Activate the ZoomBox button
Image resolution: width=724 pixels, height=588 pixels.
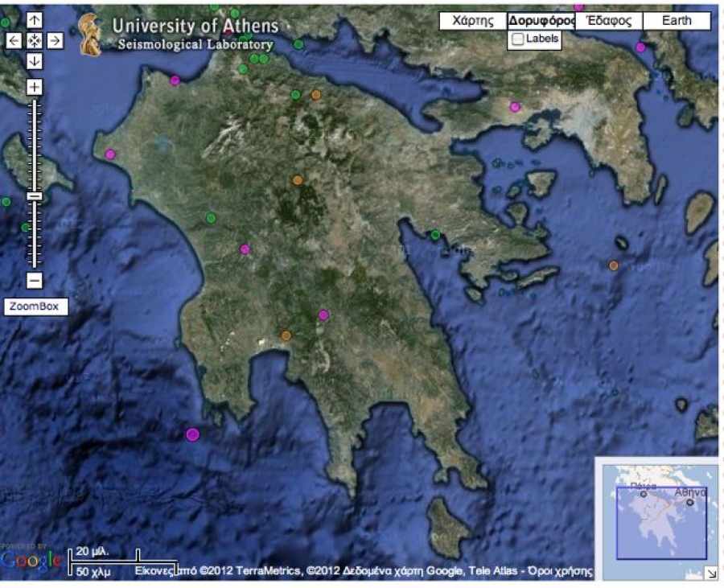(x=35, y=306)
